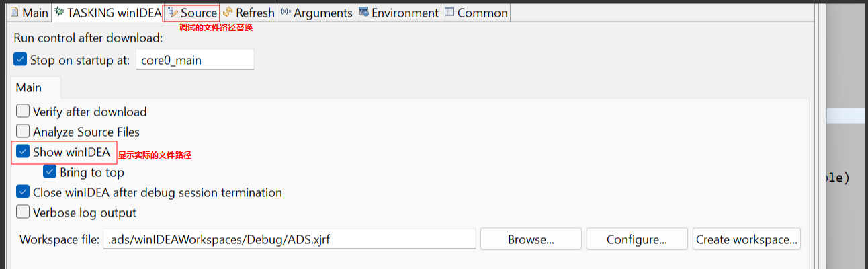Screen dimensions: 868x269
Task: Enable Verify after download
Action: coord(23,112)
